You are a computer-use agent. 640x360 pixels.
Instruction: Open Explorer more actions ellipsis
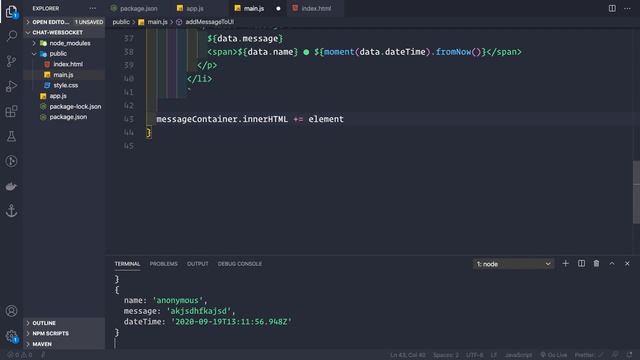[93, 8]
